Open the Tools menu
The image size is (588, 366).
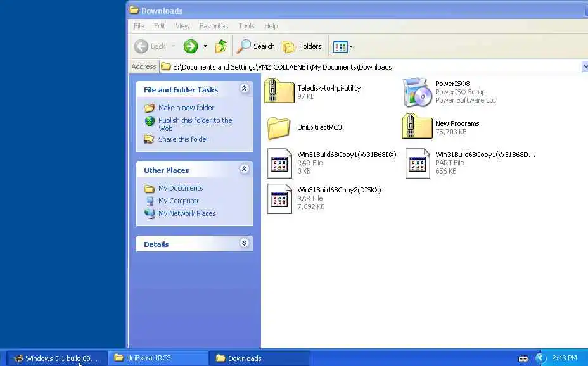click(x=246, y=26)
